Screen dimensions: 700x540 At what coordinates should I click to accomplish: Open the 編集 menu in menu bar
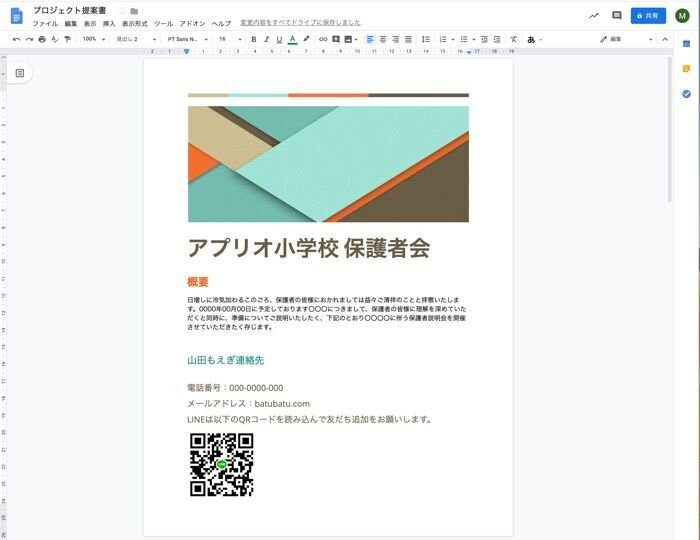71,23
